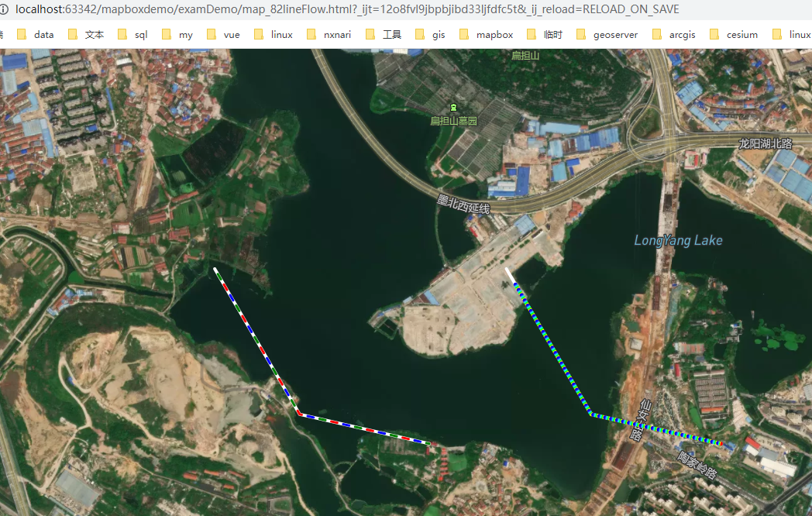Screen dimensions: 812x516
Task: Open the mapbox bookmark folder icon
Action: click(x=464, y=34)
